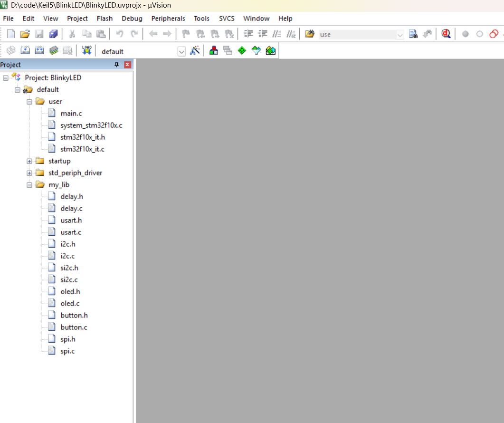Click the Redo arrow icon
This screenshot has width=504, height=423.
click(134, 34)
